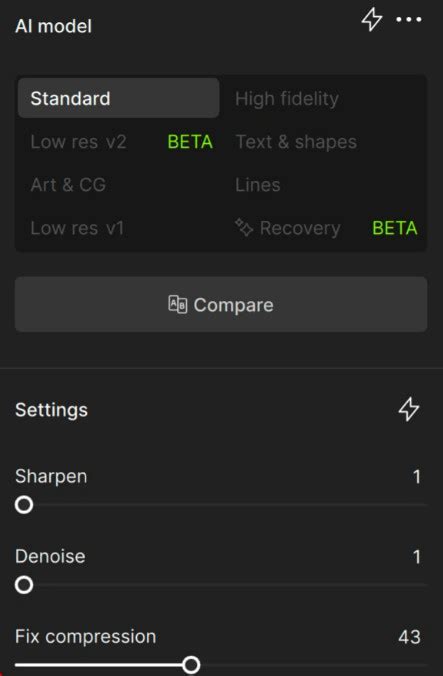The image size is (443, 676).
Task: Click the sparkle icon next to Recovery
Action: pos(244,228)
